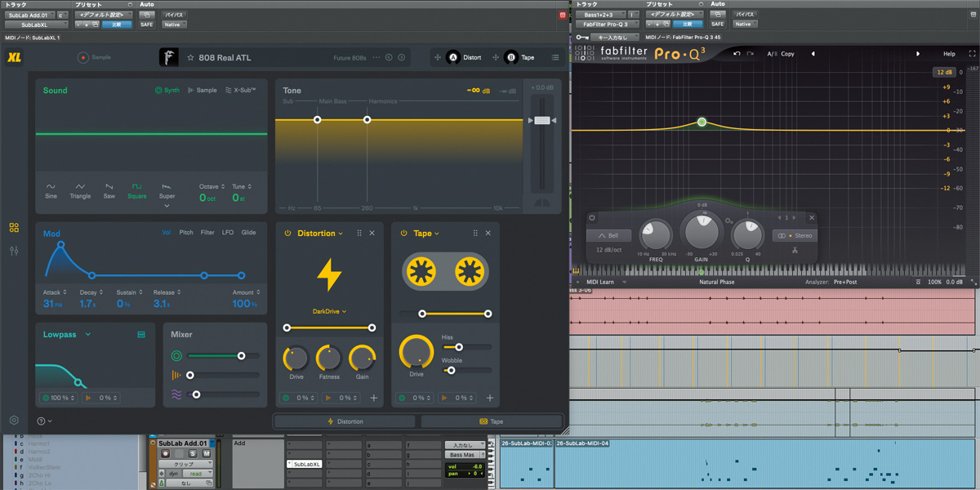Click the red Sample record icon
This screenshot has width=980, height=490.
tap(82, 58)
